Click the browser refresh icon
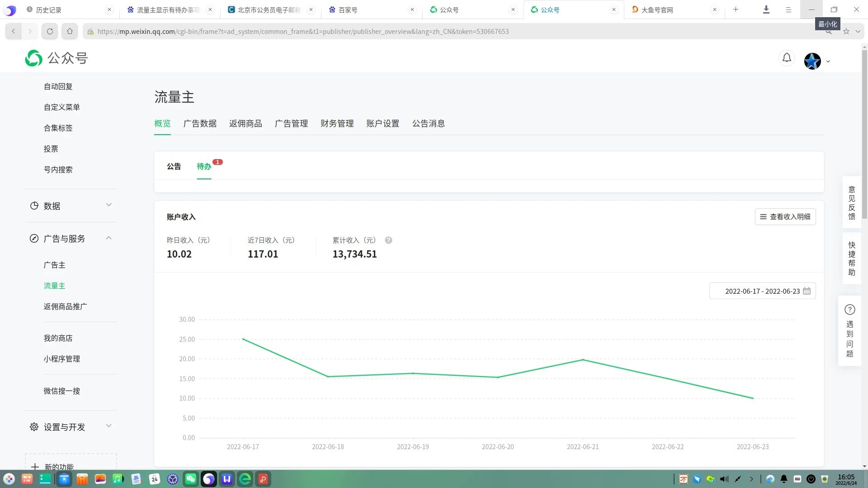The height and width of the screenshot is (488, 868). tap(50, 31)
